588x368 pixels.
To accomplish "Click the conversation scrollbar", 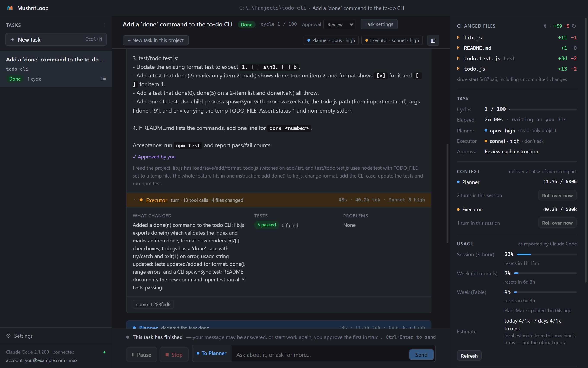I will point(447,193).
